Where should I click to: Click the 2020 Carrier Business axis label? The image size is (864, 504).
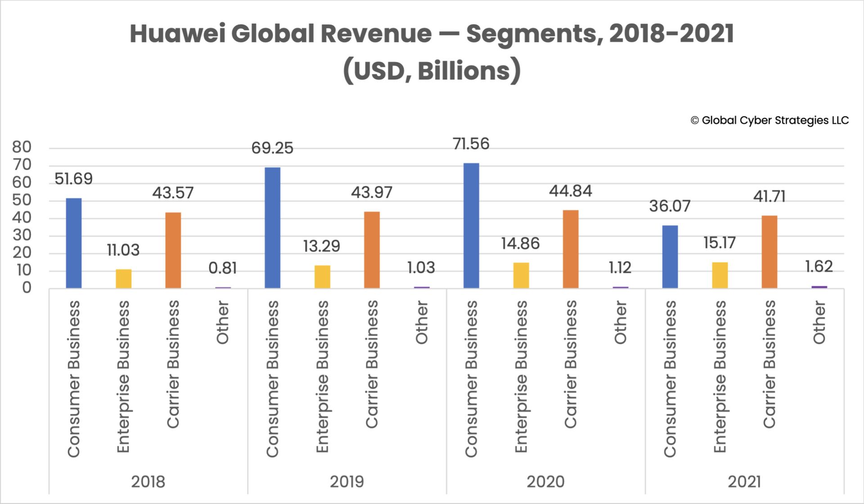(571, 364)
